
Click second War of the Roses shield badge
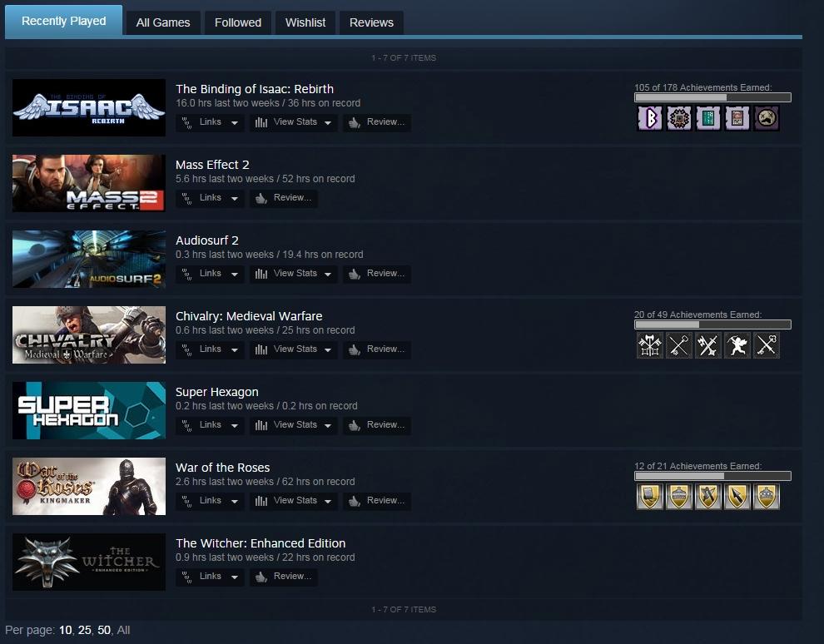coord(679,497)
